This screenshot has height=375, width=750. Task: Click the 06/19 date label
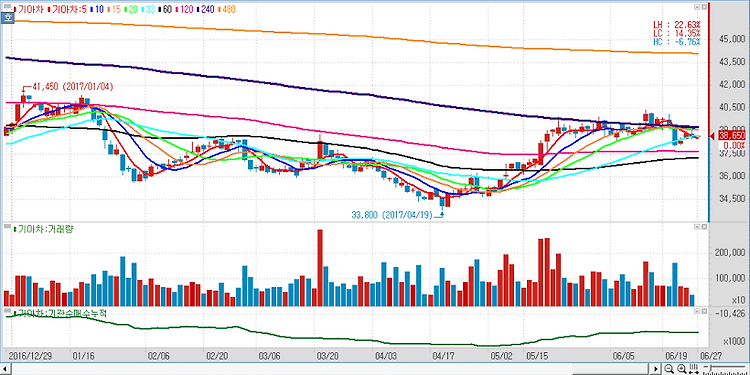click(x=676, y=356)
